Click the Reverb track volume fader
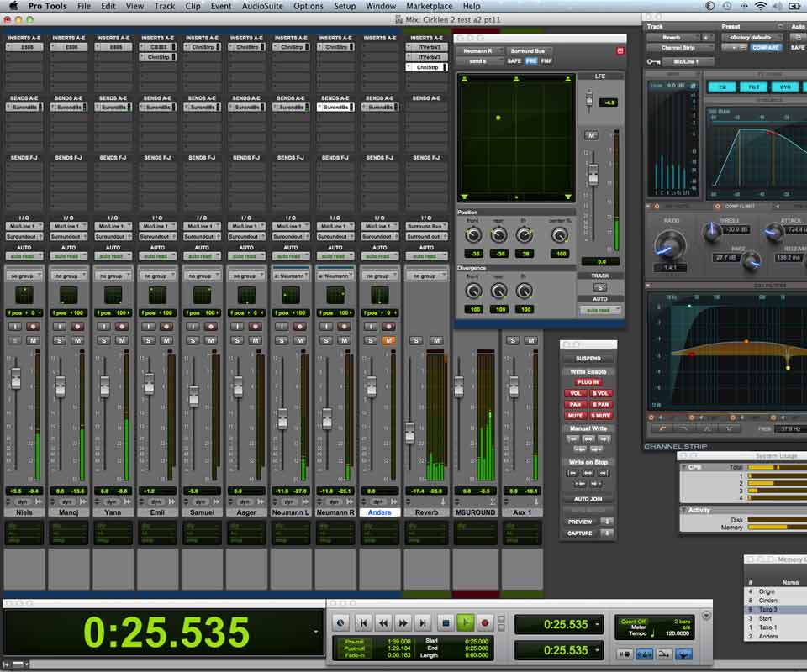The width and height of the screenshot is (807, 672). [x=409, y=433]
